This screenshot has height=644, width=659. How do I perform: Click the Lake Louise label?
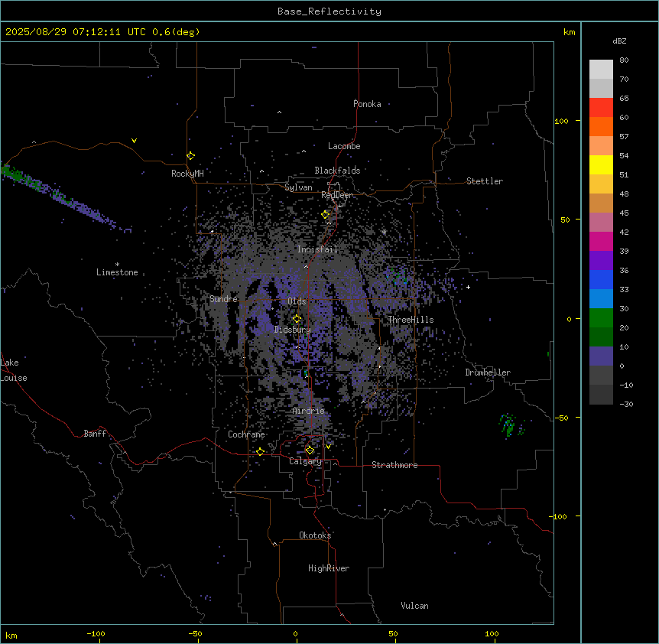pyautogui.click(x=14, y=370)
